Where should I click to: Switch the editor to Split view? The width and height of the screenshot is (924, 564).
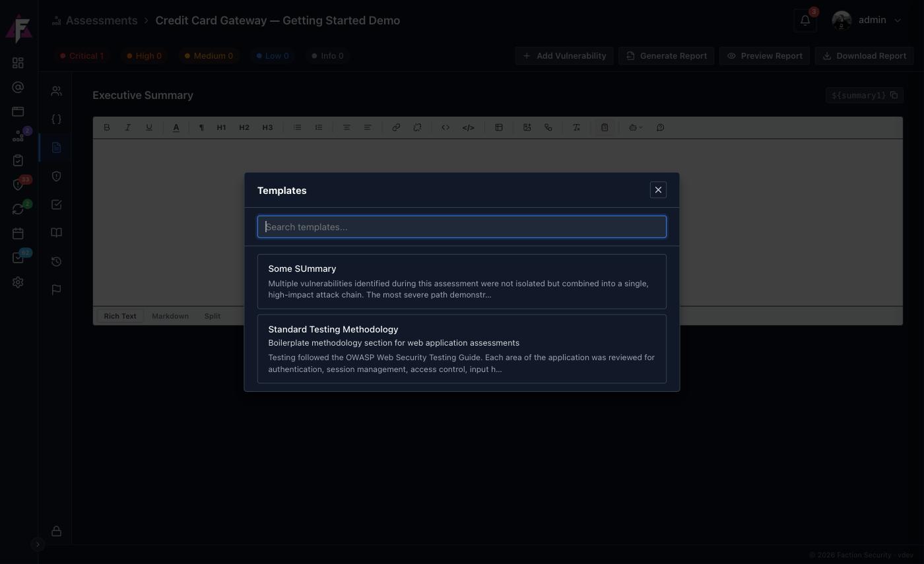click(x=213, y=316)
